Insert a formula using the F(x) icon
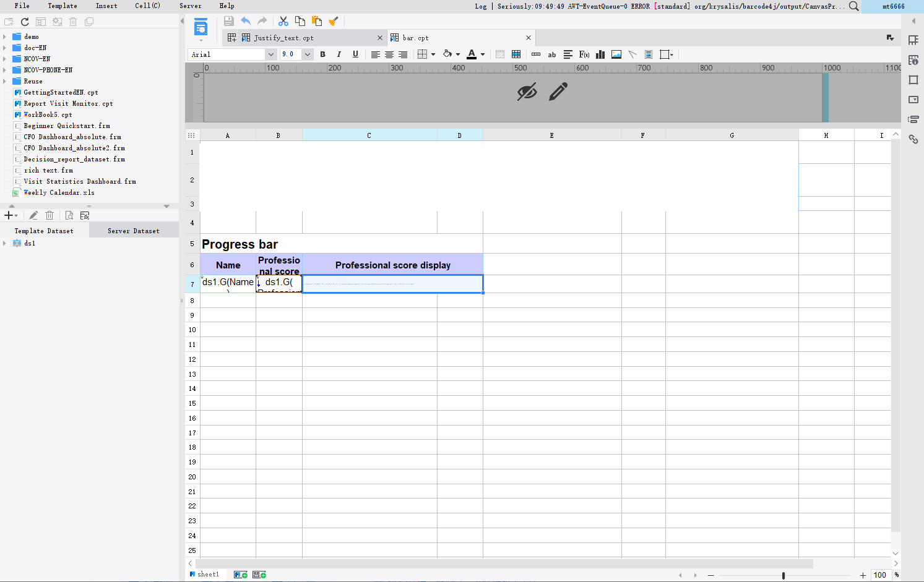924x582 pixels. coord(583,54)
